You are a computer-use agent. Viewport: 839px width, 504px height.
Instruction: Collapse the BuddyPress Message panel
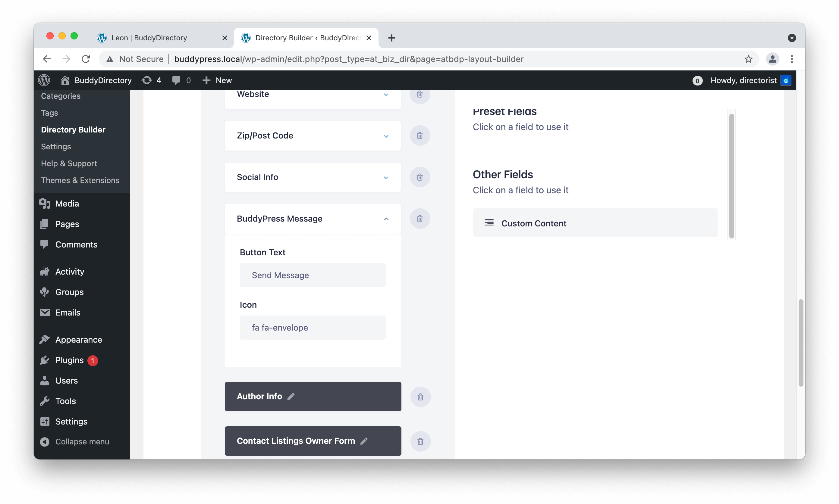[386, 219]
